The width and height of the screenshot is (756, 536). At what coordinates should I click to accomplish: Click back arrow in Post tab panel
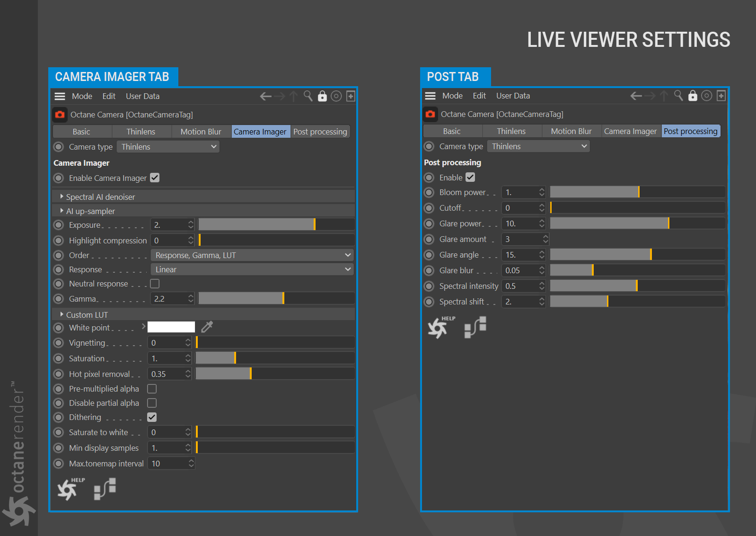tap(636, 96)
